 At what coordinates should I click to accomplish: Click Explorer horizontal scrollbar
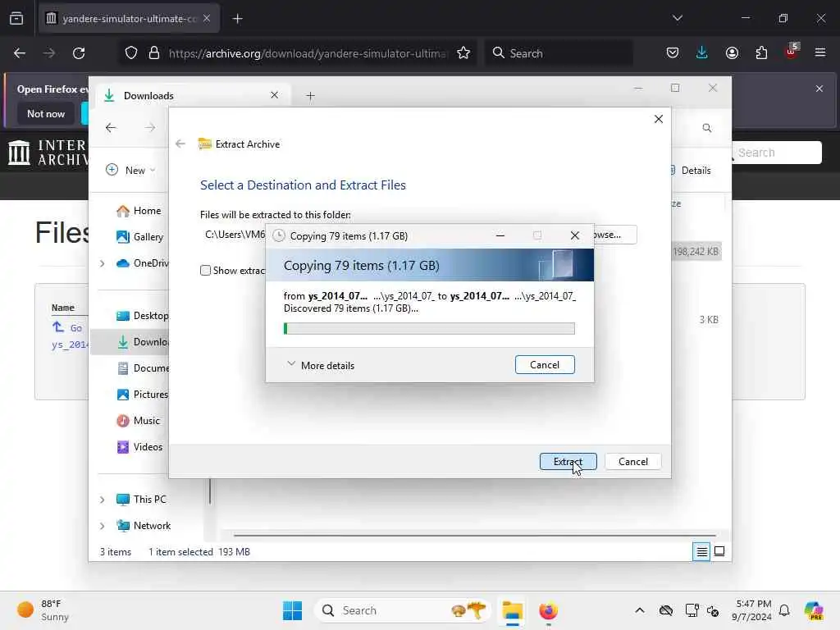point(475,535)
